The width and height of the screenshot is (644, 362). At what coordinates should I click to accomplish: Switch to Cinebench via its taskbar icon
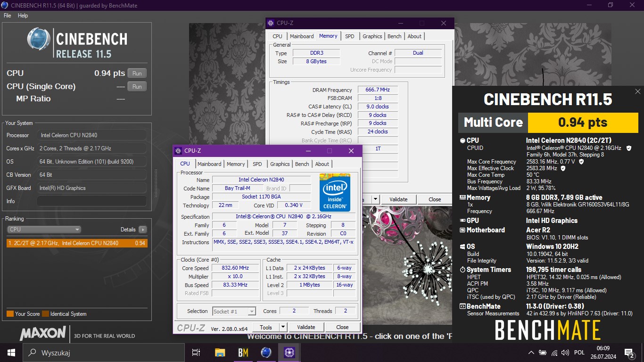coord(266,353)
